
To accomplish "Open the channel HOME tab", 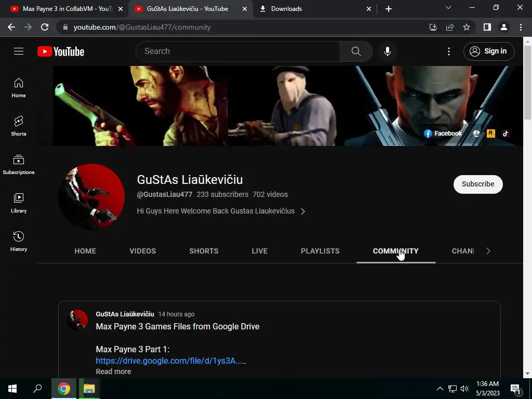I will 85,251.
